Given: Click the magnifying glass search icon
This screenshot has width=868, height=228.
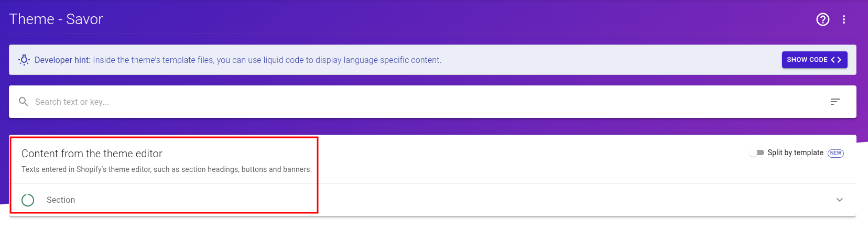Looking at the screenshot, I should point(24,102).
